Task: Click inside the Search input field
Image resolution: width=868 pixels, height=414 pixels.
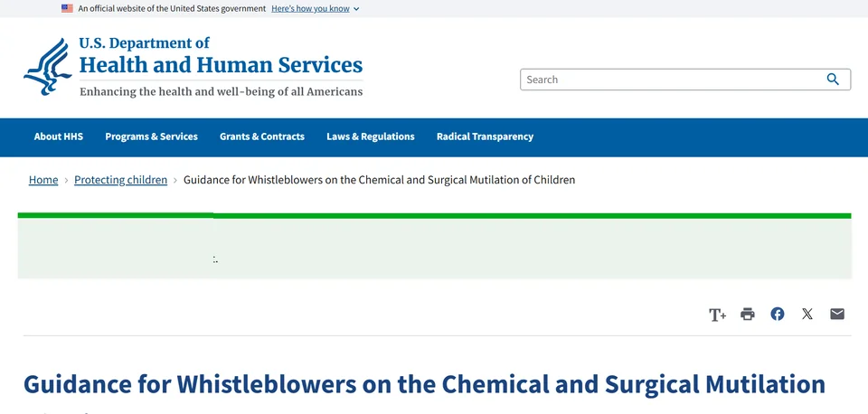Action: point(670,80)
